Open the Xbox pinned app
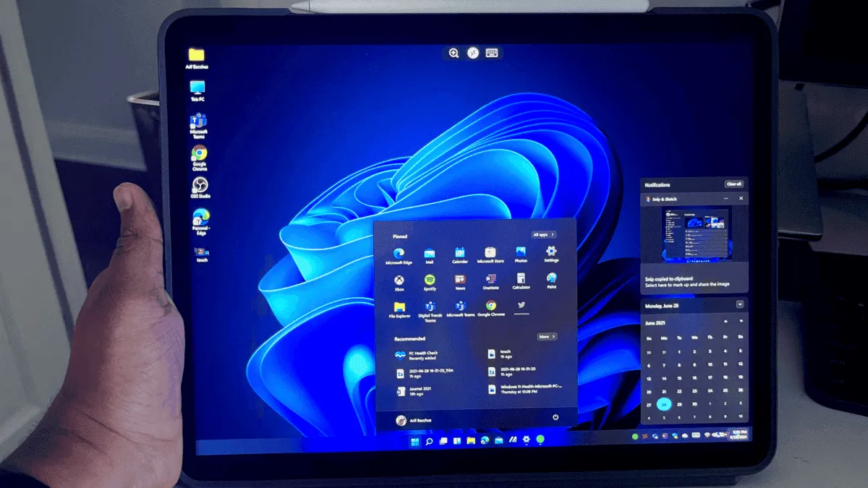Image resolution: width=868 pixels, height=488 pixels. (x=399, y=280)
